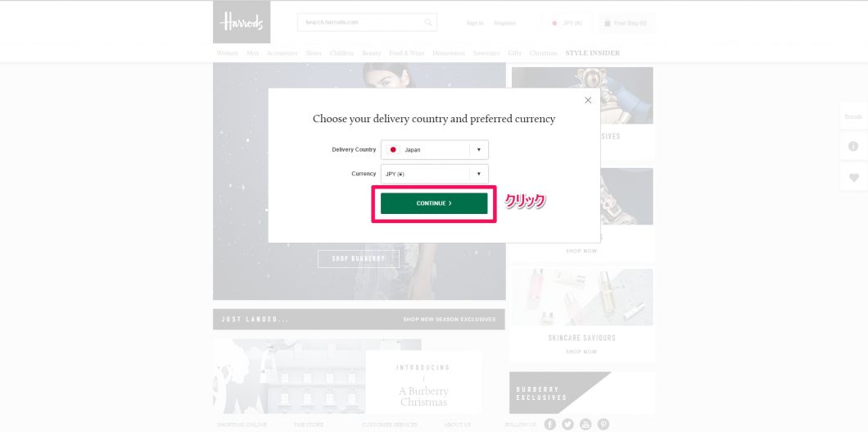
Task: Expand the Currency dropdown
Action: [x=435, y=174]
